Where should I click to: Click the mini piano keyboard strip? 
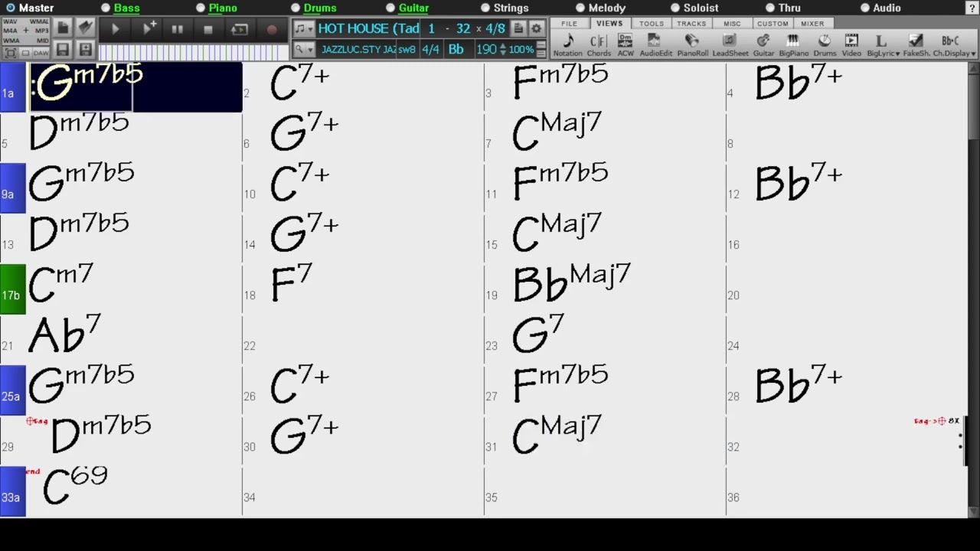pos(194,52)
